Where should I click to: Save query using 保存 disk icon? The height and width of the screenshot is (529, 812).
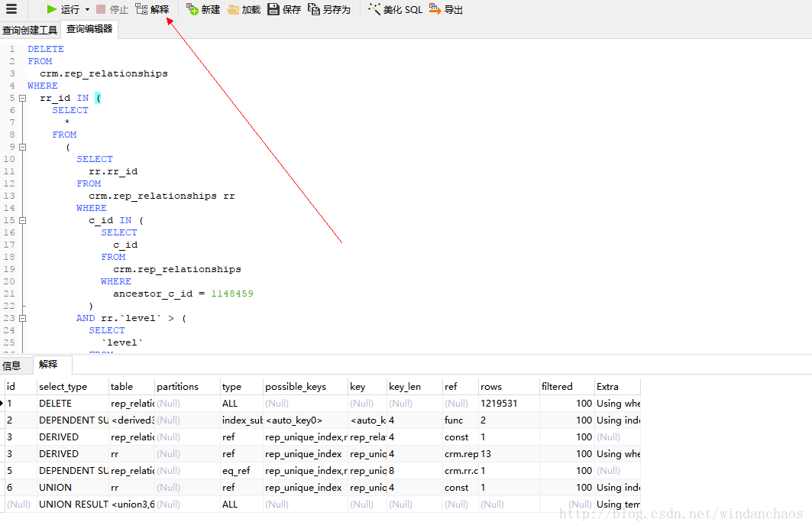273,9
